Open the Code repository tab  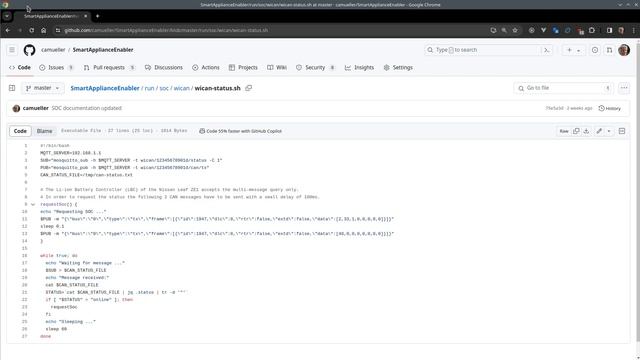point(20,67)
